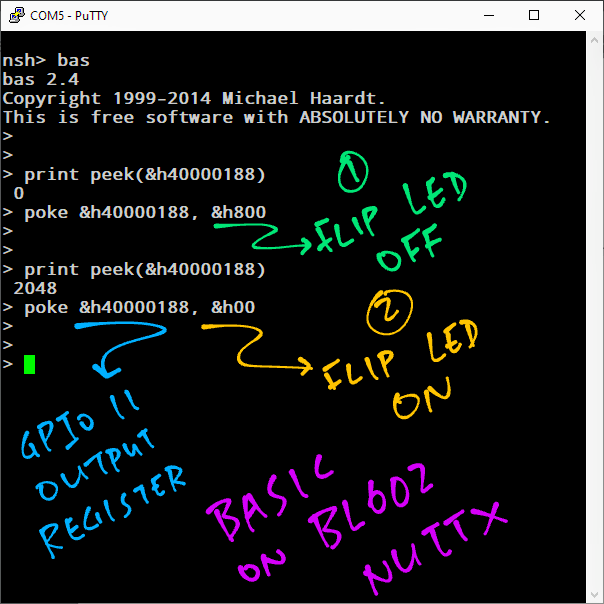Click the green terminal cursor block
The image size is (604, 604).
coord(30,364)
